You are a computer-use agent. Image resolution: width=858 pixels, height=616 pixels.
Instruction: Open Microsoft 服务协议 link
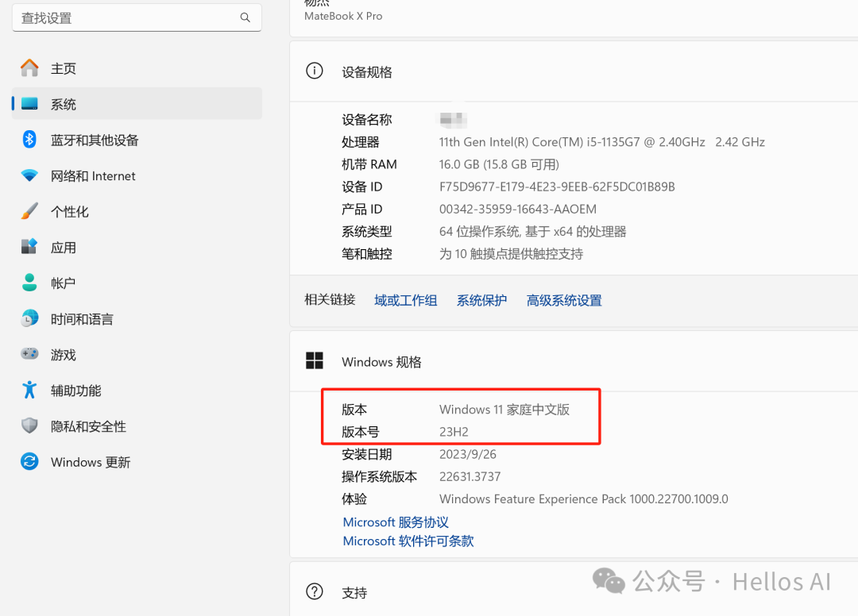click(396, 522)
